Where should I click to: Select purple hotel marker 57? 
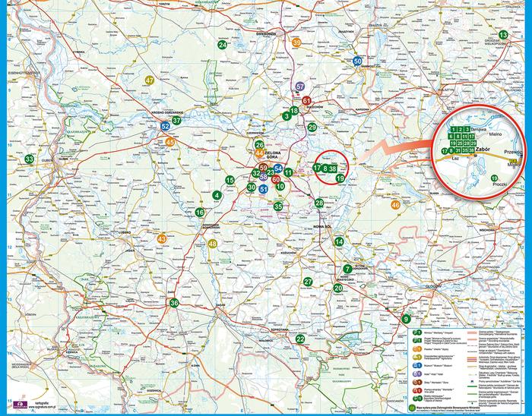tap(301, 87)
